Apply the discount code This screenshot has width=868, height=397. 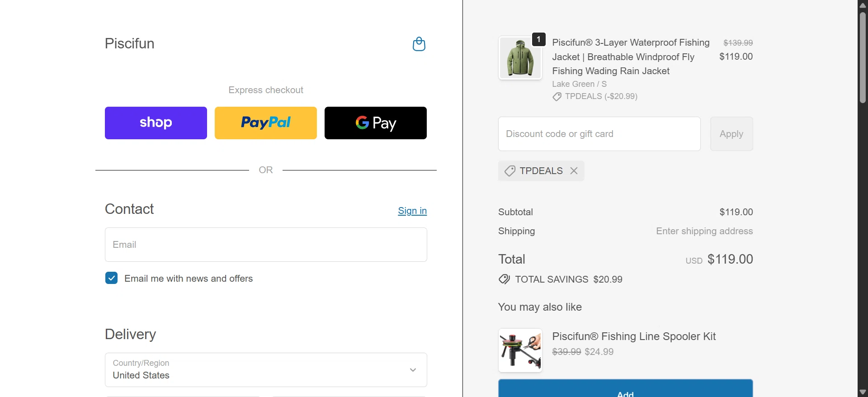click(x=731, y=134)
